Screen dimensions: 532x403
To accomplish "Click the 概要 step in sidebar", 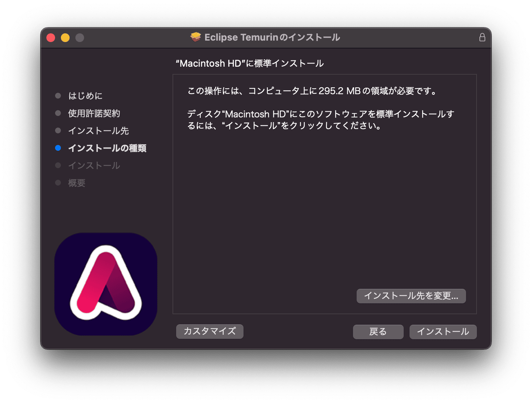I will [76, 182].
